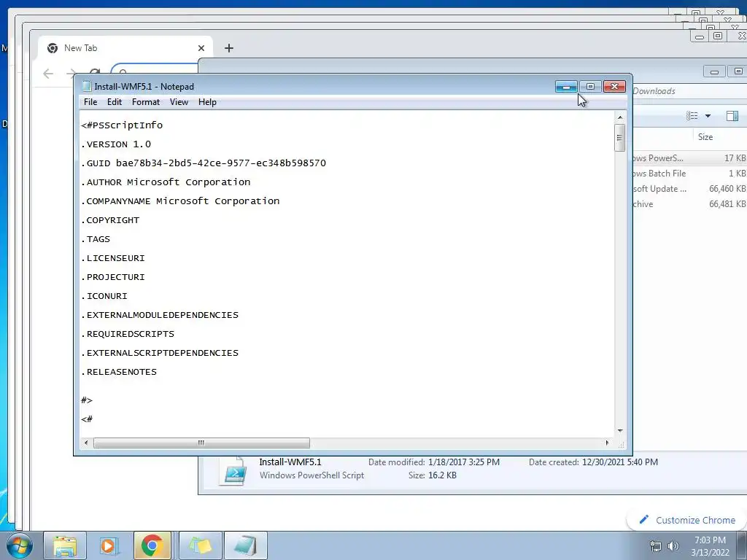Image resolution: width=747 pixels, height=560 pixels.
Task: Click Notepad horizontal scrollbar right arrow
Action: pyautogui.click(x=607, y=443)
